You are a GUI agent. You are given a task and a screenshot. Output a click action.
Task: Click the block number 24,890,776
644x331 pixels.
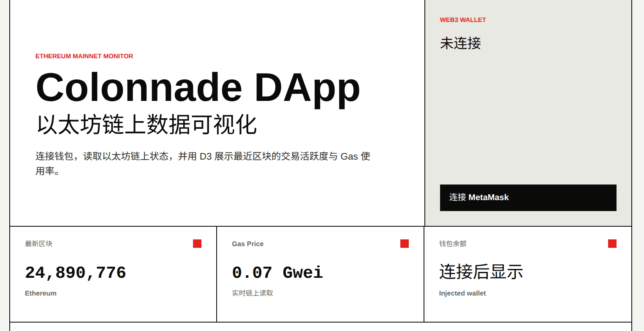click(x=76, y=272)
